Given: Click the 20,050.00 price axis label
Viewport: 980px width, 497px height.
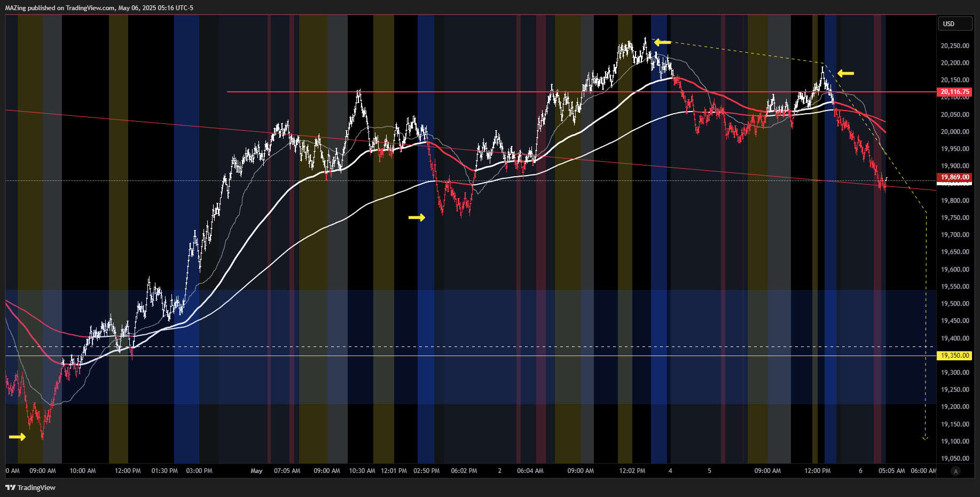Looking at the screenshot, I should point(955,115).
